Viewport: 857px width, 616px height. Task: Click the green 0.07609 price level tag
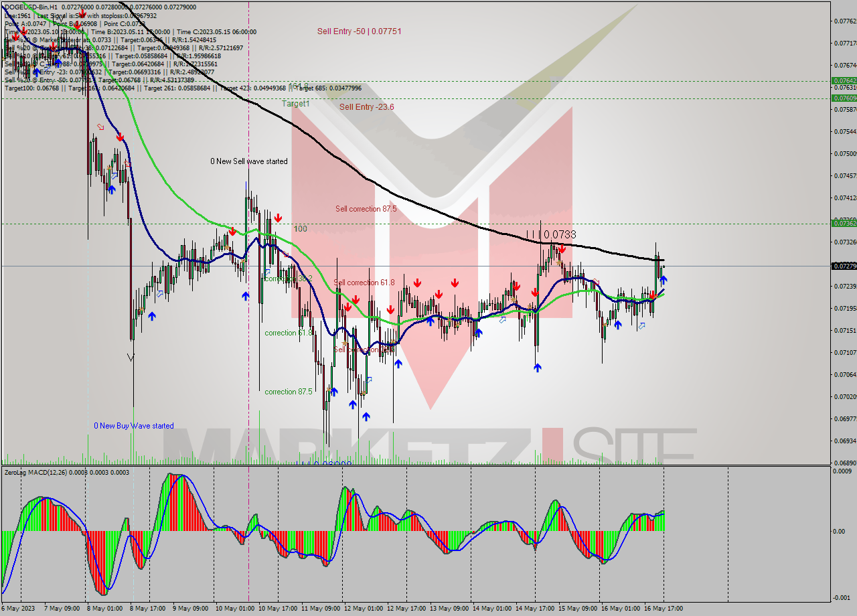844,98
